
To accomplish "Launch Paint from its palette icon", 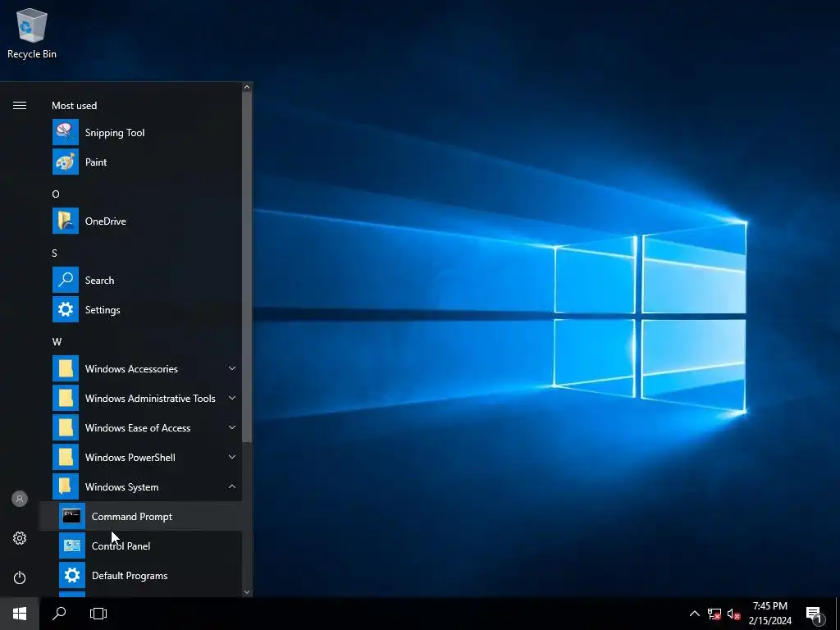I will pyautogui.click(x=66, y=162).
